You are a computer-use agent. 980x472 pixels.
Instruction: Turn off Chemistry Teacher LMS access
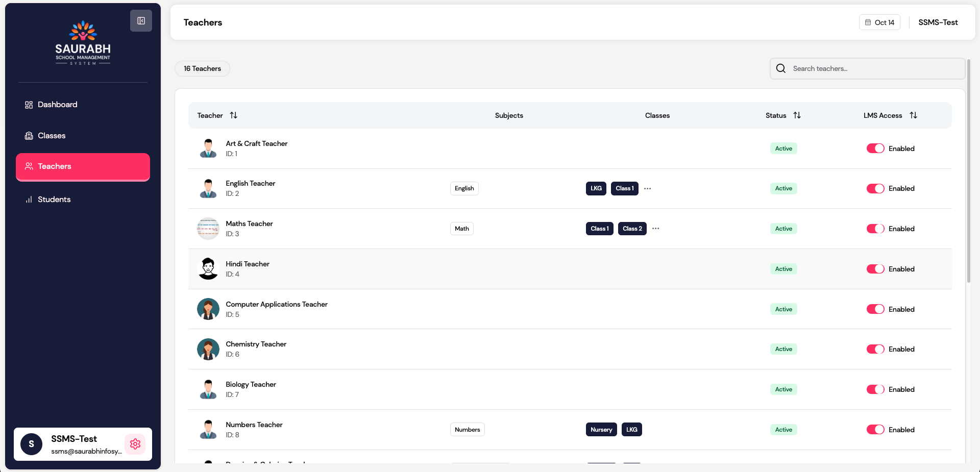tap(875, 349)
